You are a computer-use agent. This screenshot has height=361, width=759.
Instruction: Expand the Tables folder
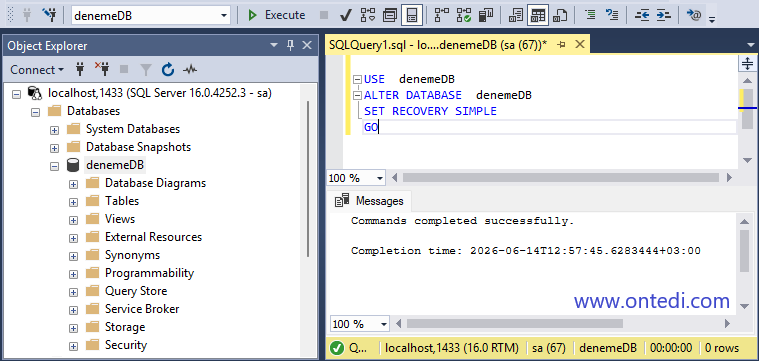pos(73,202)
